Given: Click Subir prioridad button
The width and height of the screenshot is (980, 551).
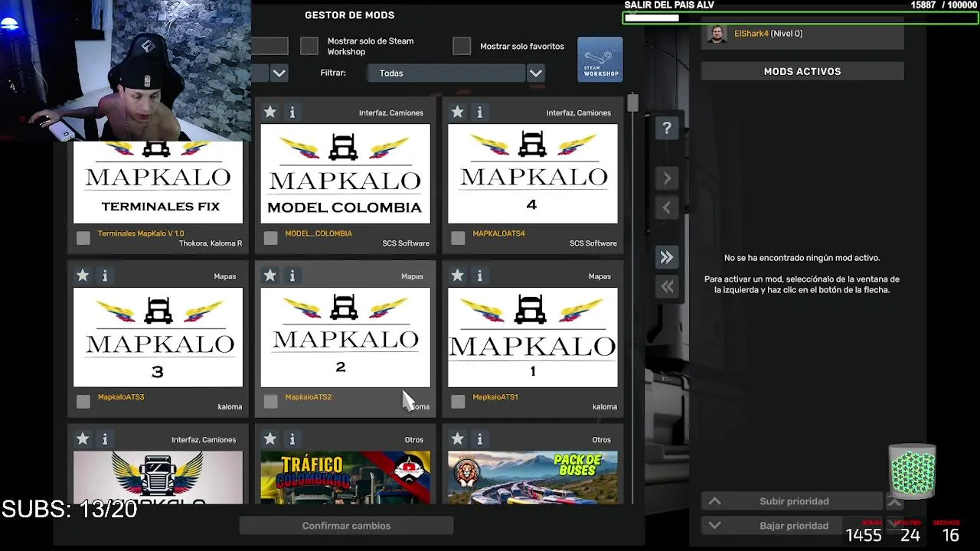Looking at the screenshot, I should 792,501.
